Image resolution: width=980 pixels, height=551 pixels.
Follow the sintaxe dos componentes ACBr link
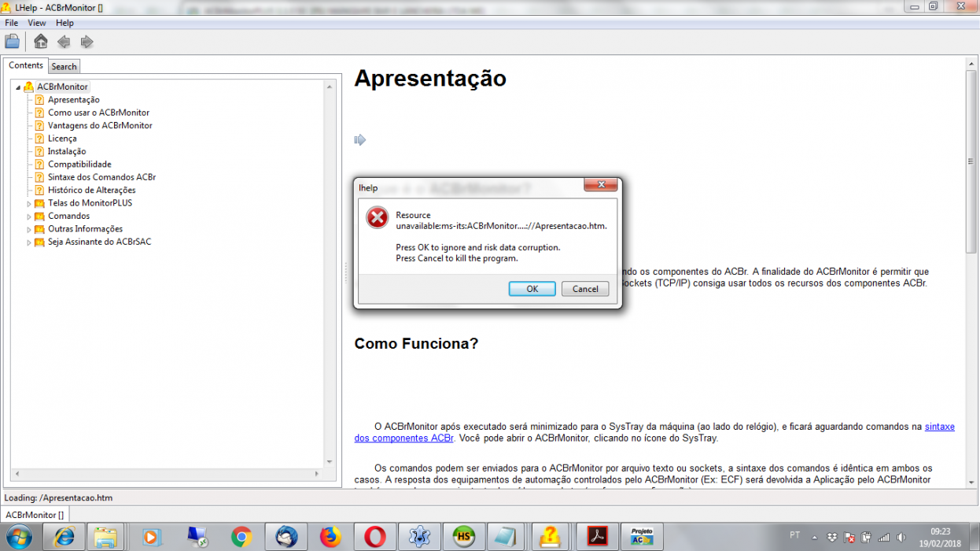tap(654, 432)
